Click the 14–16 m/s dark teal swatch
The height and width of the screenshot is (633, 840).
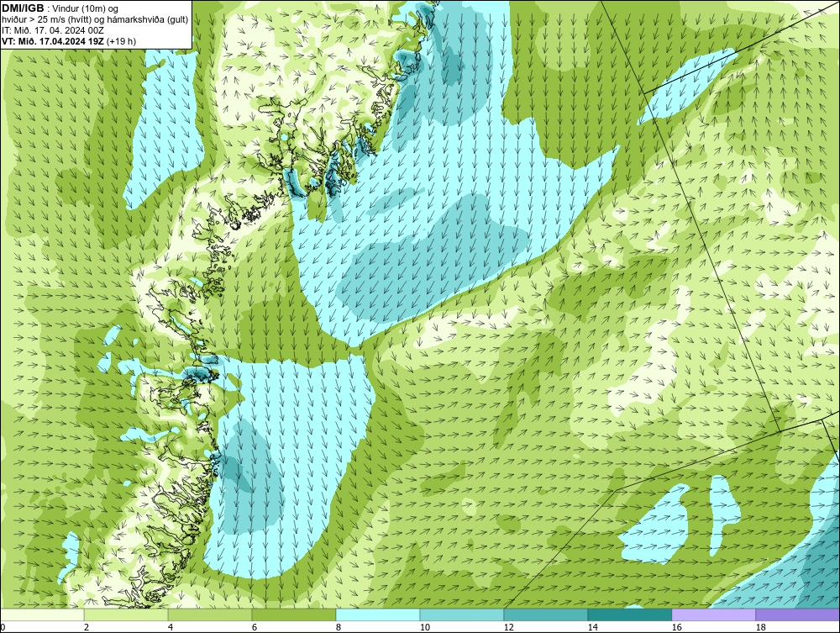629,615
